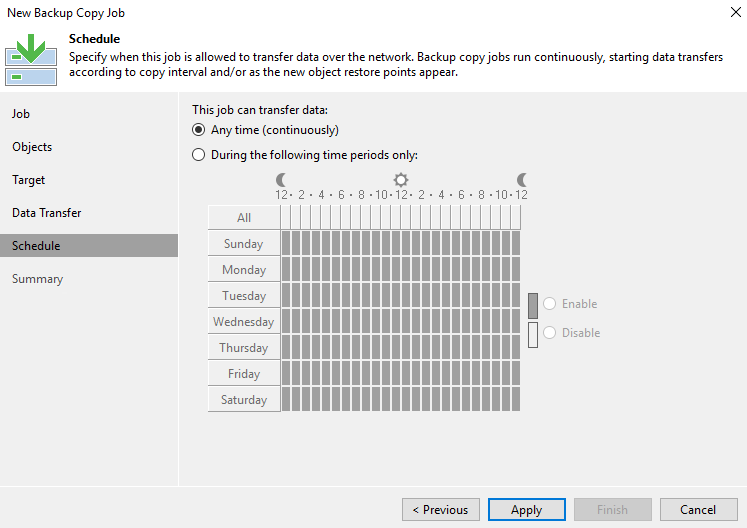Click the Previous button
The image size is (747, 528).
(x=441, y=510)
